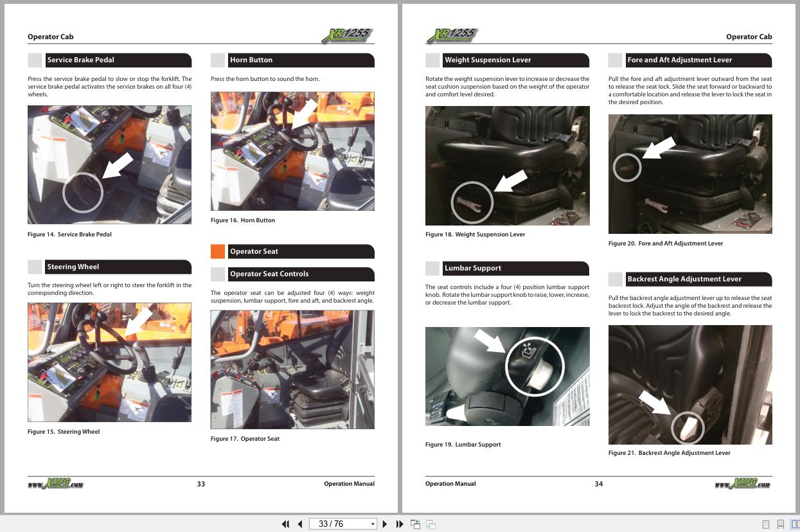Screen dimensions: 800x532
Task: Click caption 'Figure 17. Operator Seat'
Action: 245,439
